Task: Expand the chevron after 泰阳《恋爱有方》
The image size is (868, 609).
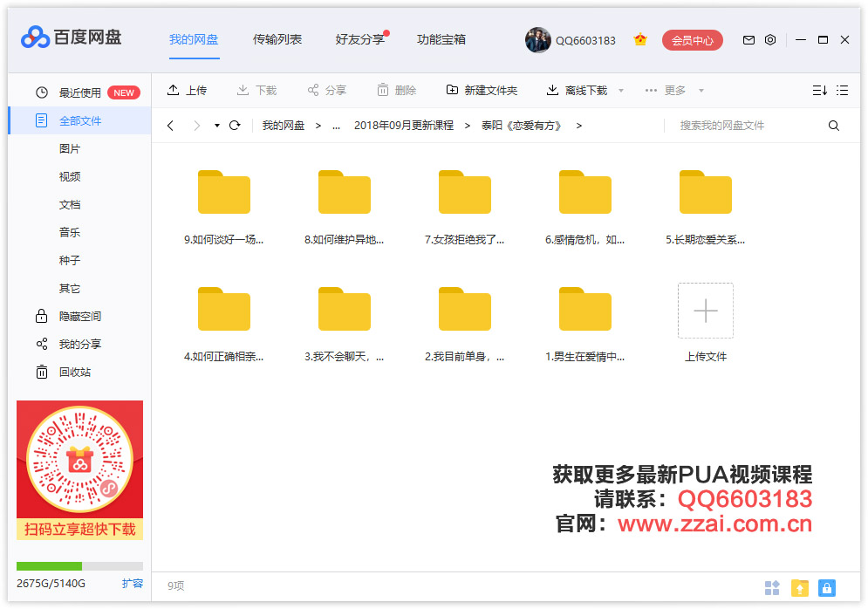Action: [579, 126]
